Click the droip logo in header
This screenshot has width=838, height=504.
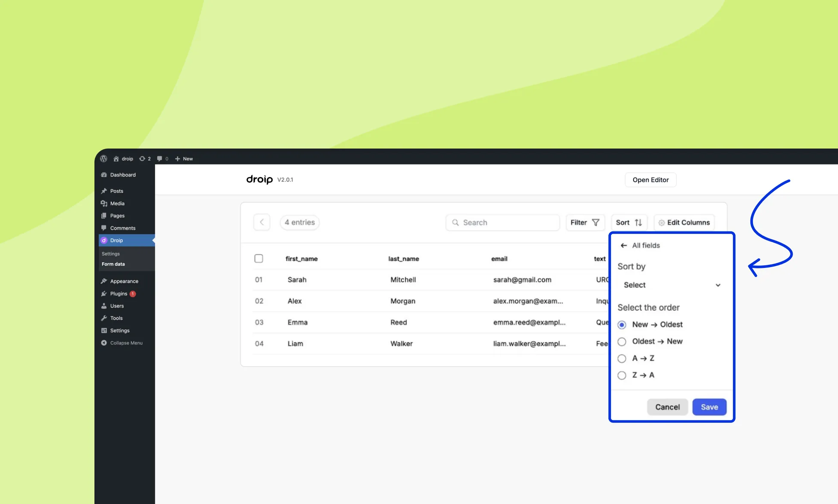point(259,179)
